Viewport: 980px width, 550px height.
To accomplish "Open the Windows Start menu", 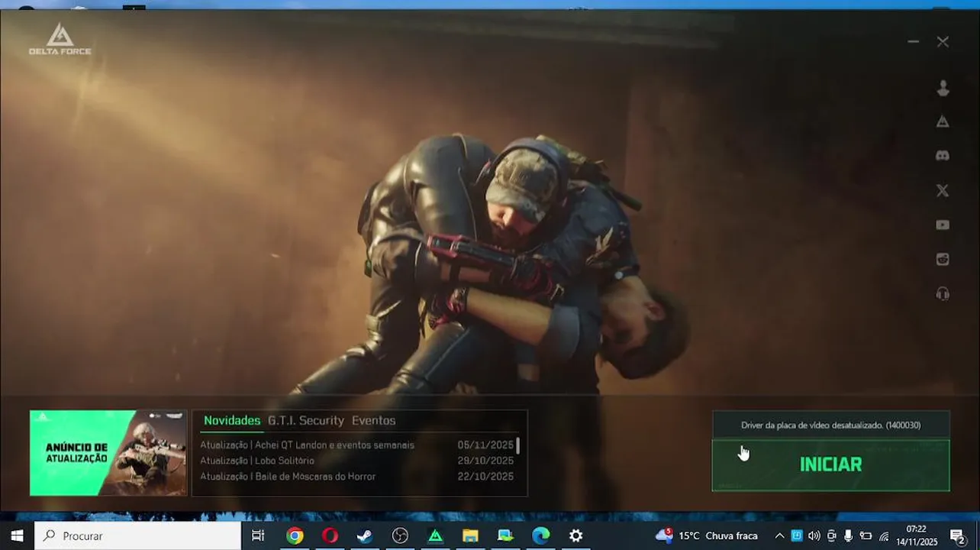I will click(x=17, y=535).
